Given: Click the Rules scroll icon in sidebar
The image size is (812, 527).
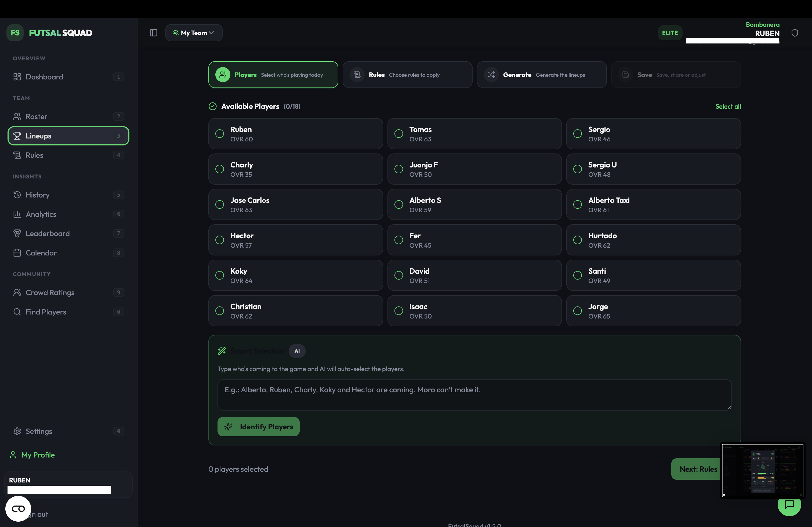Looking at the screenshot, I should coord(17,155).
